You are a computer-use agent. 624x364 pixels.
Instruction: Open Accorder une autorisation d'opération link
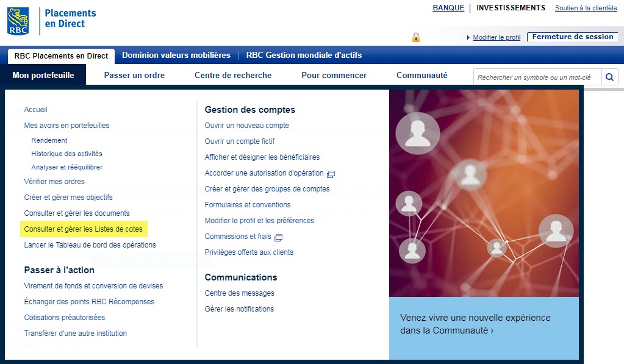(264, 173)
